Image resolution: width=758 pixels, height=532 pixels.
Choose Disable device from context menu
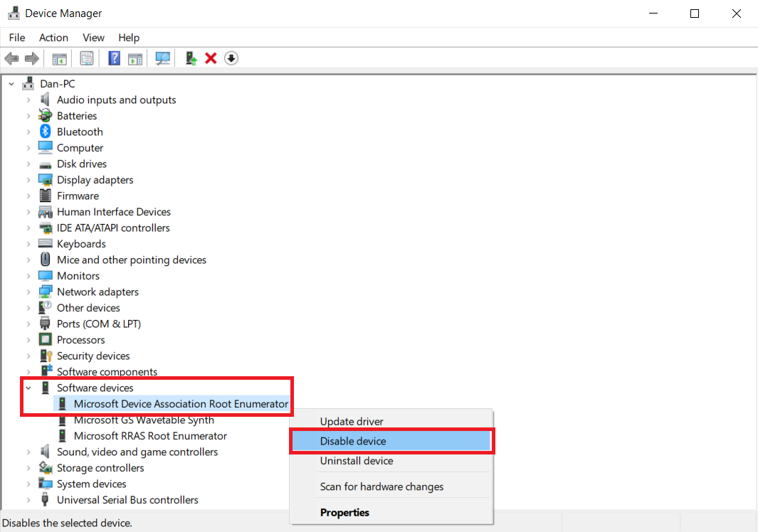tap(391, 441)
